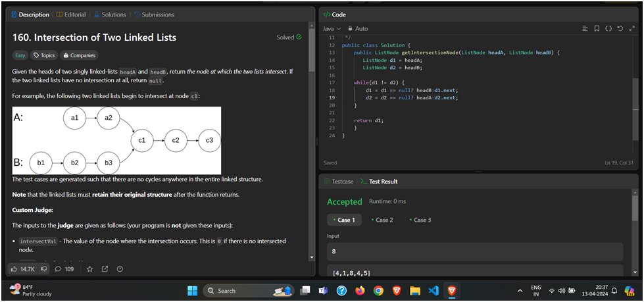This screenshot has width=644, height=302.
Task: Switch to the Solutions tab
Action: coord(110,14)
